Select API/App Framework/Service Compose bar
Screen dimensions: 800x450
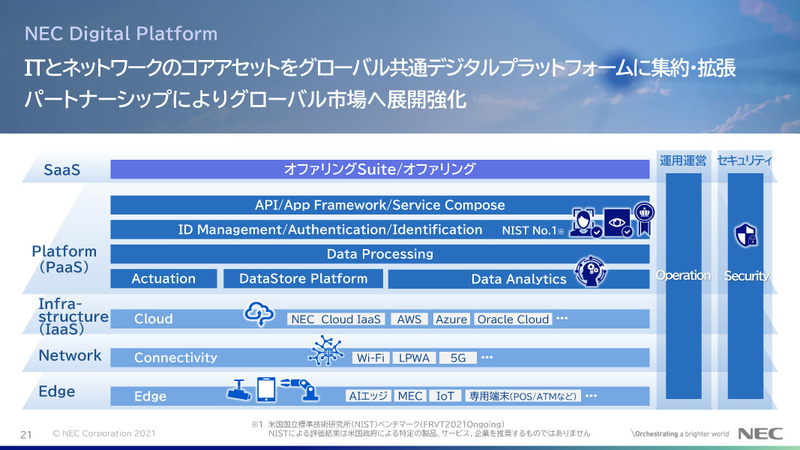380,205
